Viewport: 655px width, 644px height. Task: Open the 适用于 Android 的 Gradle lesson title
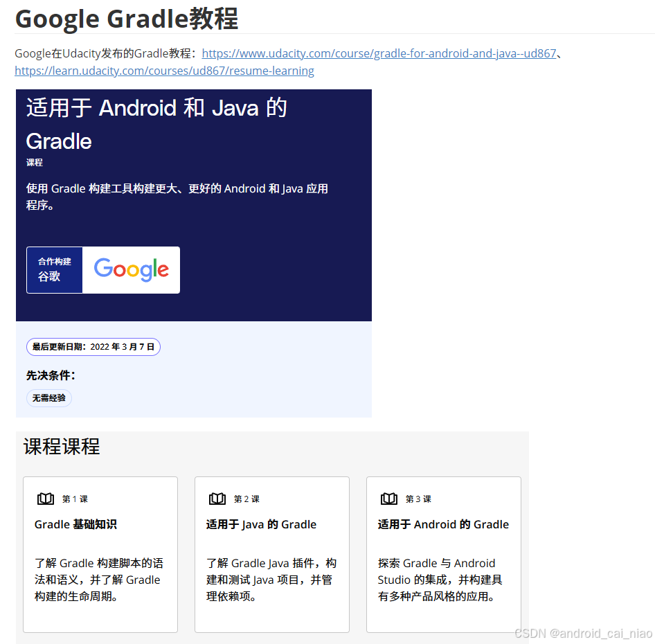point(443,524)
